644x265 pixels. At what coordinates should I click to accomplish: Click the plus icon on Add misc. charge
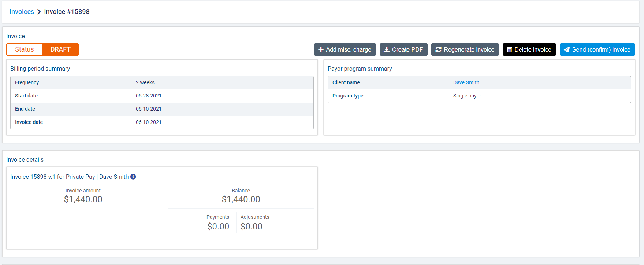pyautogui.click(x=321, y=49)
